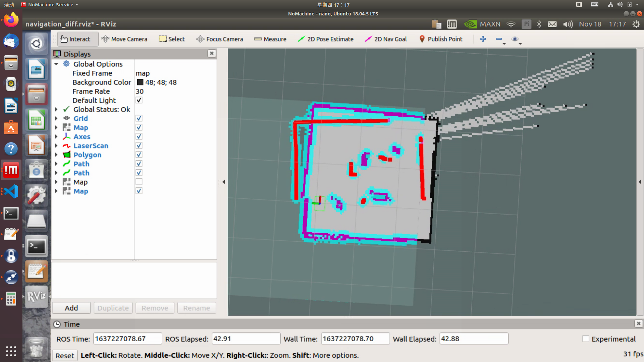Open the NoMachine Service menu
This screenshot has width=644, height=362.
click(50, 5)
